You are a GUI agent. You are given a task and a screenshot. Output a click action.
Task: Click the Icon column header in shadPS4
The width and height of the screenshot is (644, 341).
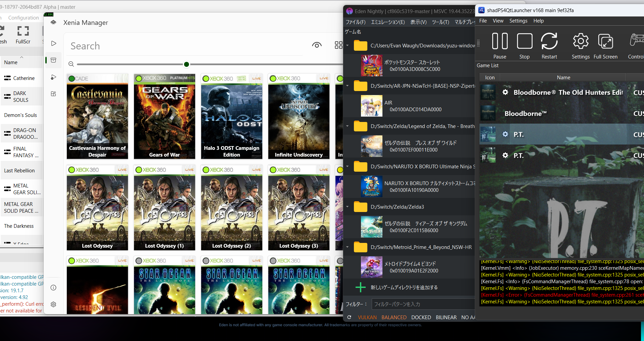pos(490,78)
